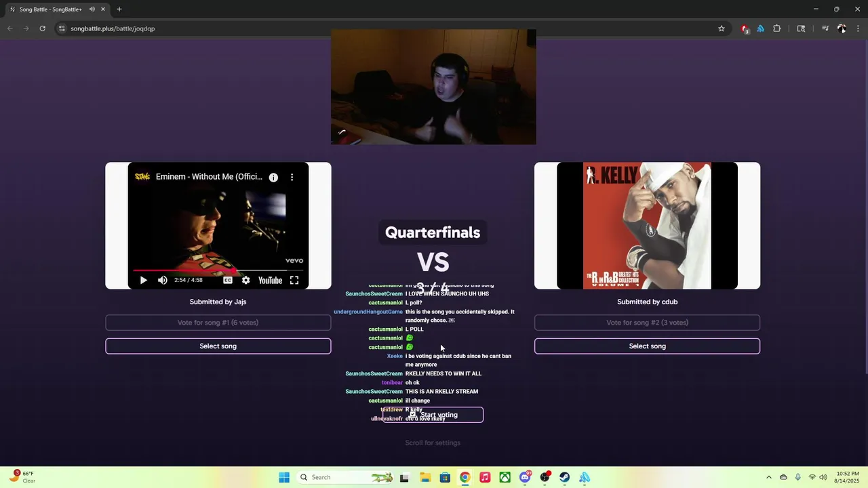Click the address bar URL field

tap(383, 28)
